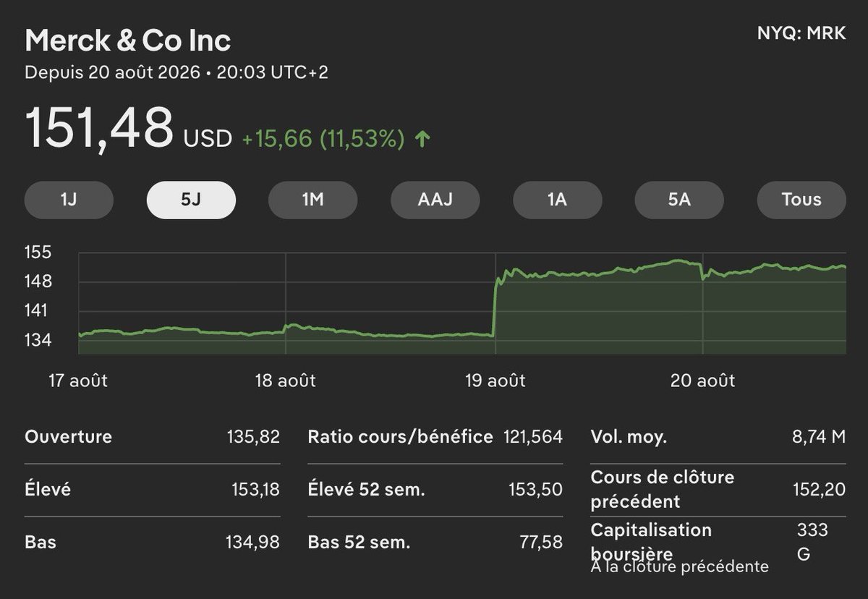
Task: Click the Merck & Co Inc title
Action: coord(128,41)
